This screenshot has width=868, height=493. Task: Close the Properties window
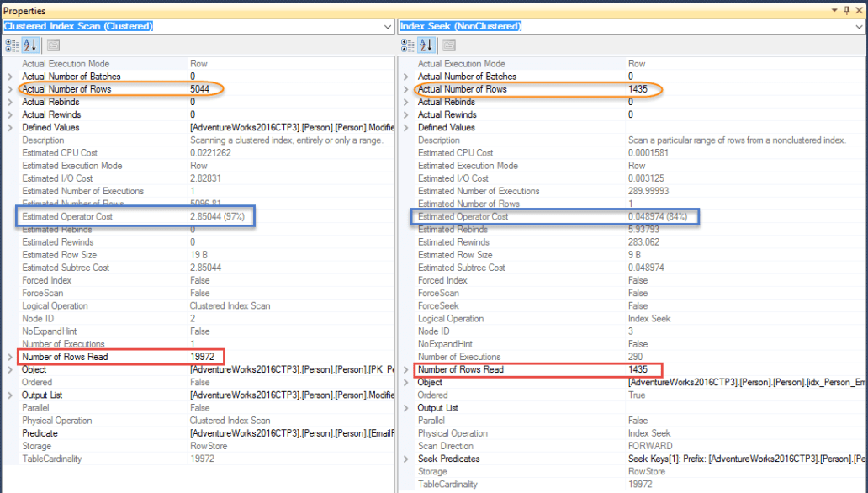pos(859,10)
